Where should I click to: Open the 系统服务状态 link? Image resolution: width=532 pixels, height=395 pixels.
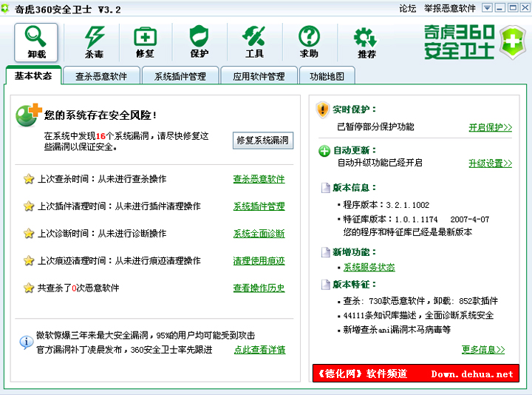click(369, 267)
